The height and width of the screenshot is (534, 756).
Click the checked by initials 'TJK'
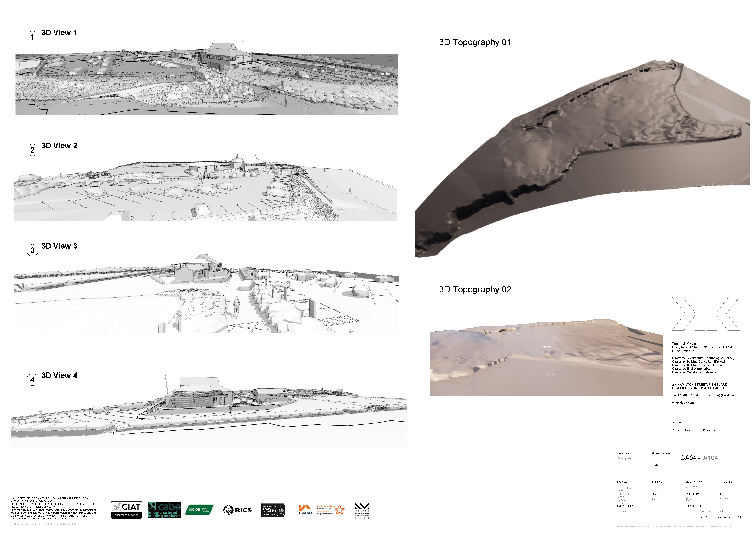[x=688, y=500]
